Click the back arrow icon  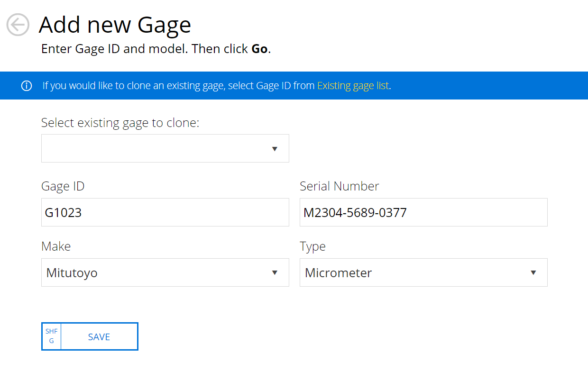(18, 24)
